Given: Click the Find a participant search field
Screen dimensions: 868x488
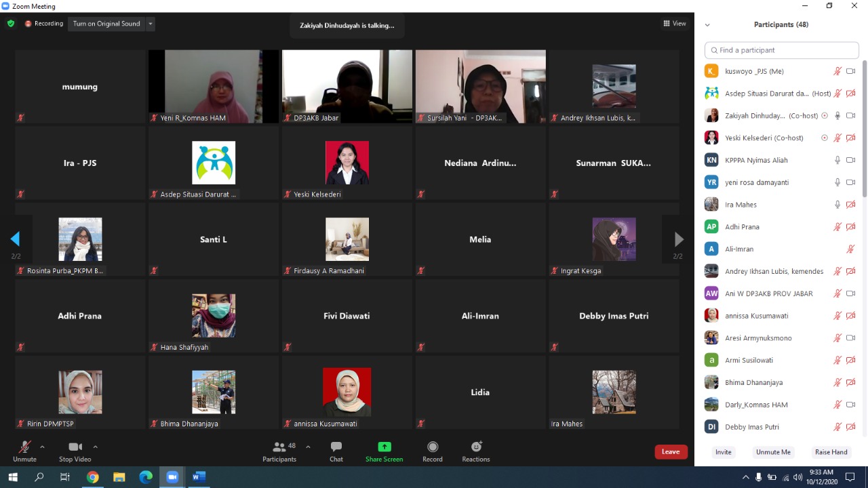Looking at the screenshot, I should (x=782, y=50).
